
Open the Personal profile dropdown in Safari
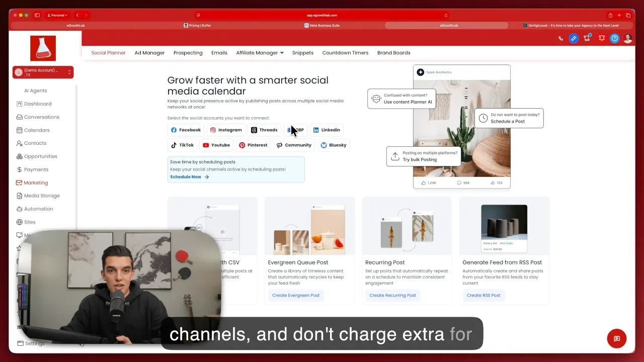pos(57,15)
